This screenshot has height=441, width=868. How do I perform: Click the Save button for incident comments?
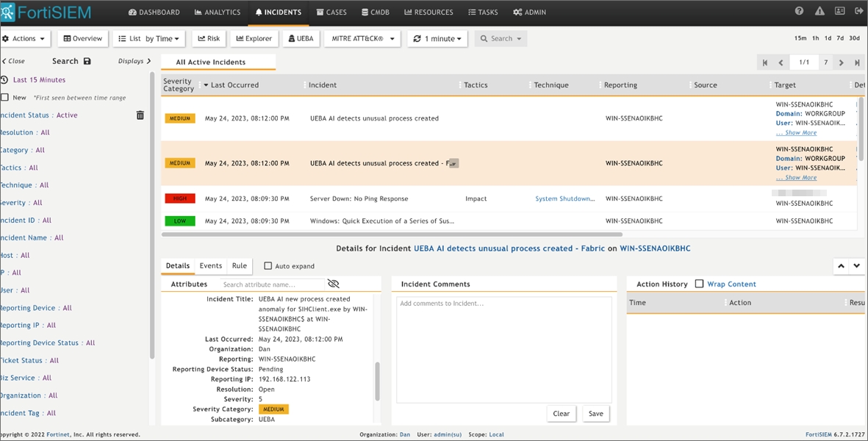(595, 413)
